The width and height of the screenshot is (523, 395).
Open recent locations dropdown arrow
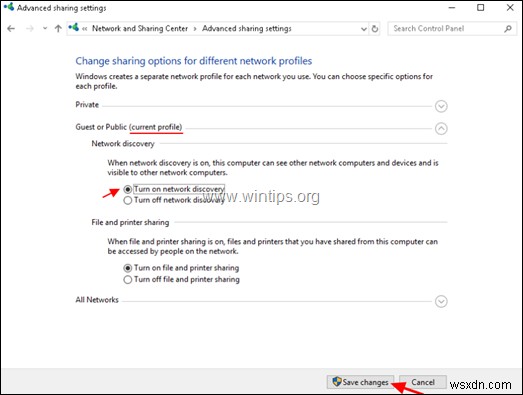[45, 29]
